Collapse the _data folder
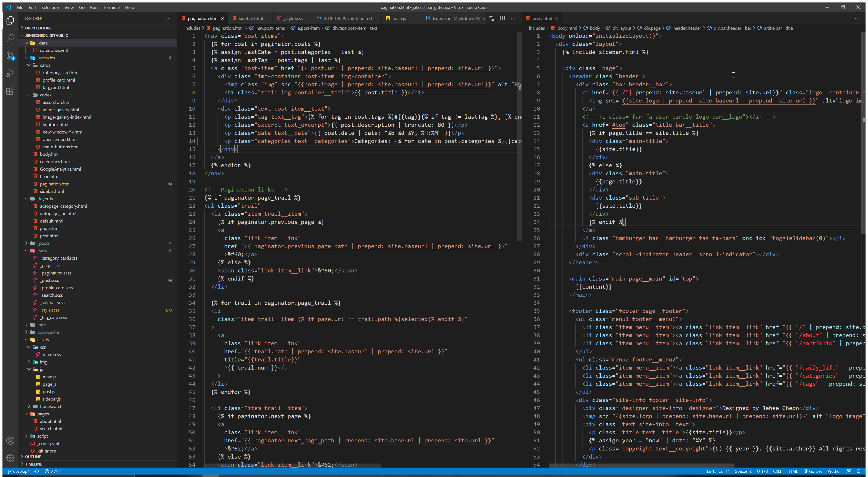 [26, 43]
